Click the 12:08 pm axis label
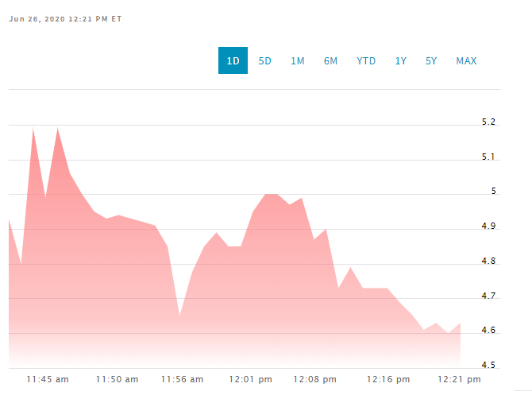The image size is (532, 395). 315,379
